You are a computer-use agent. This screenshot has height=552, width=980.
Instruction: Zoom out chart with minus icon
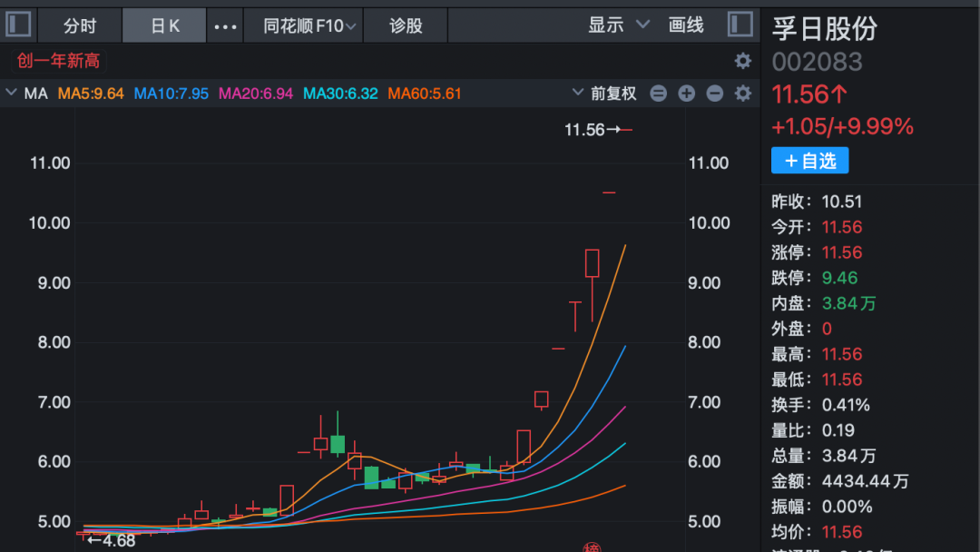click(x=715, y=93)
